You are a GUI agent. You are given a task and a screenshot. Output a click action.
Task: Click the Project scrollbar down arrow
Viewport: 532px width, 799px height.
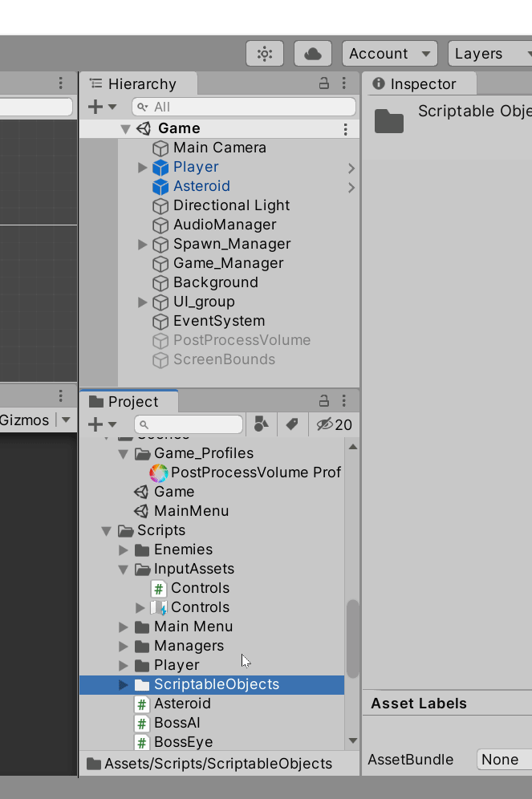(x=352, y=741)
